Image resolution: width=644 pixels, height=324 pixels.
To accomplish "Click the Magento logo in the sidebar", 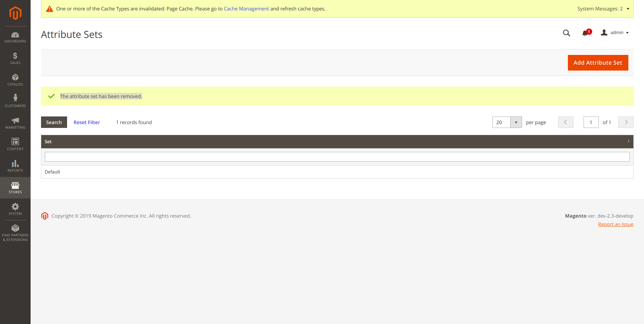I will [x=15, y=13].
